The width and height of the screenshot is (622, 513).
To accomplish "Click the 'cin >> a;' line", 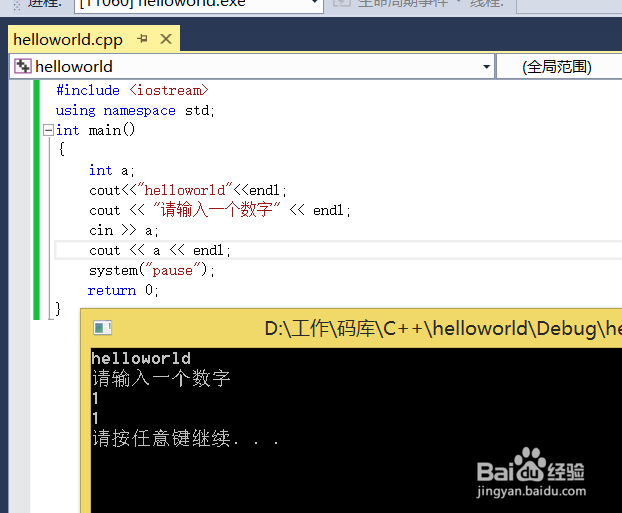I will coord(124,231).
